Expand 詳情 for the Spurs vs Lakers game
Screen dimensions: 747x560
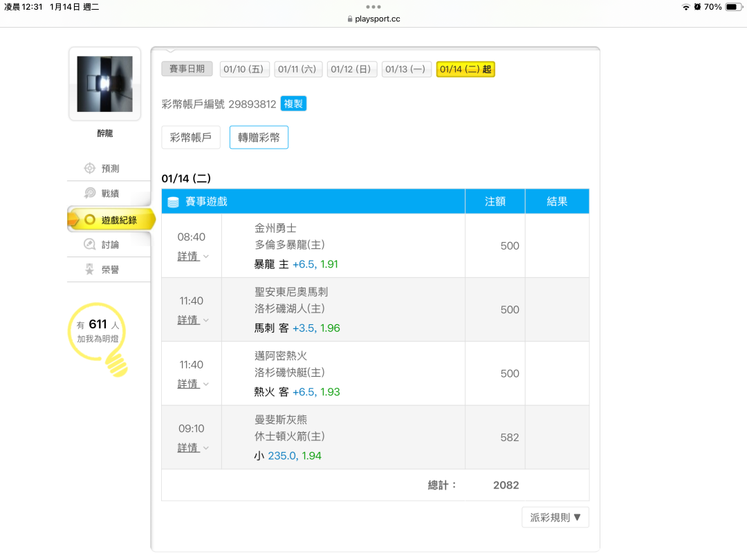[x=193, y=320]
